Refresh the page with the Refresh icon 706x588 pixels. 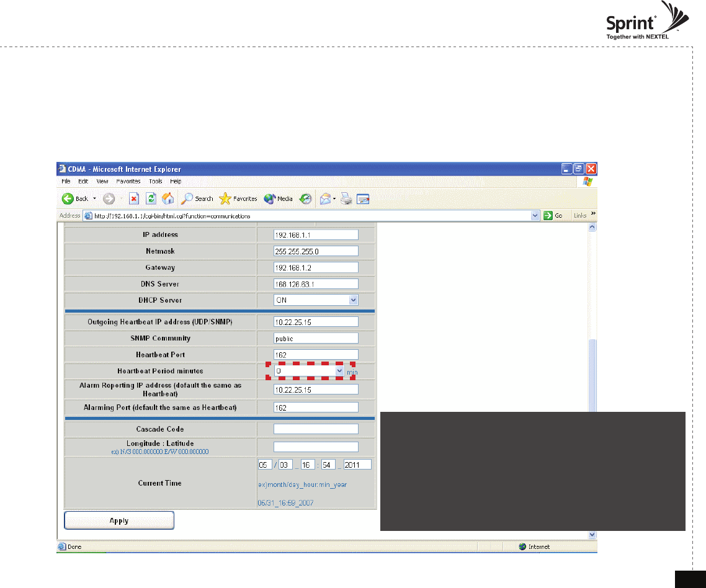pos(151,198)
